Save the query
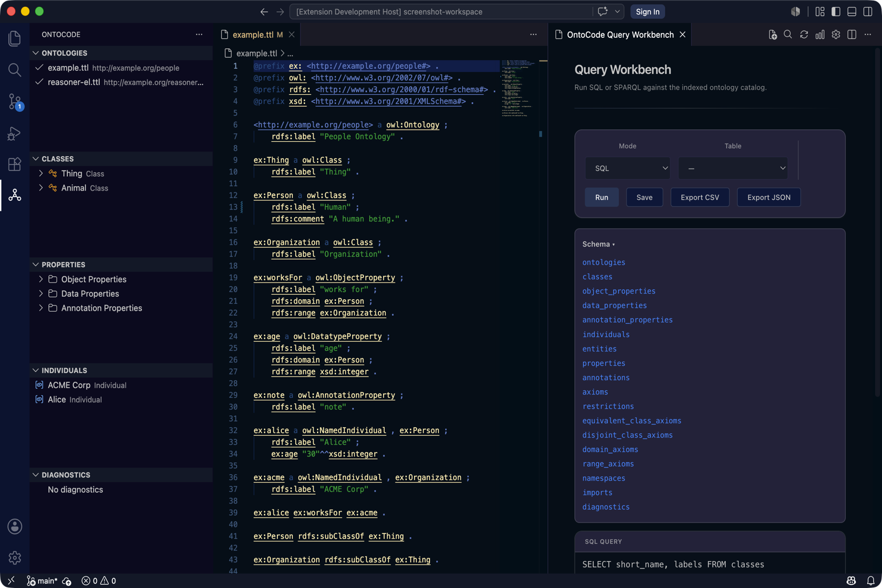Viewport: 882px width, 588px height. [x=644, y=198]
